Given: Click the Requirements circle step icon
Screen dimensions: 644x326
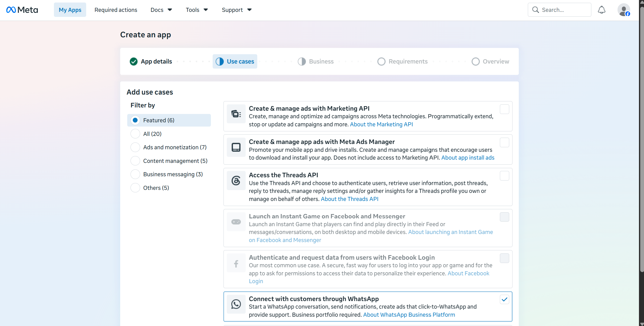Looking at the screenshot, I should click(x=381, y=62).
